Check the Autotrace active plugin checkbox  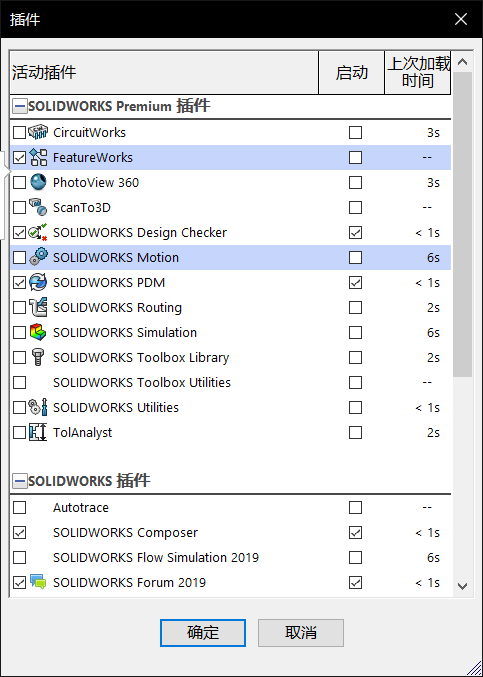click(x=19, y=508)
